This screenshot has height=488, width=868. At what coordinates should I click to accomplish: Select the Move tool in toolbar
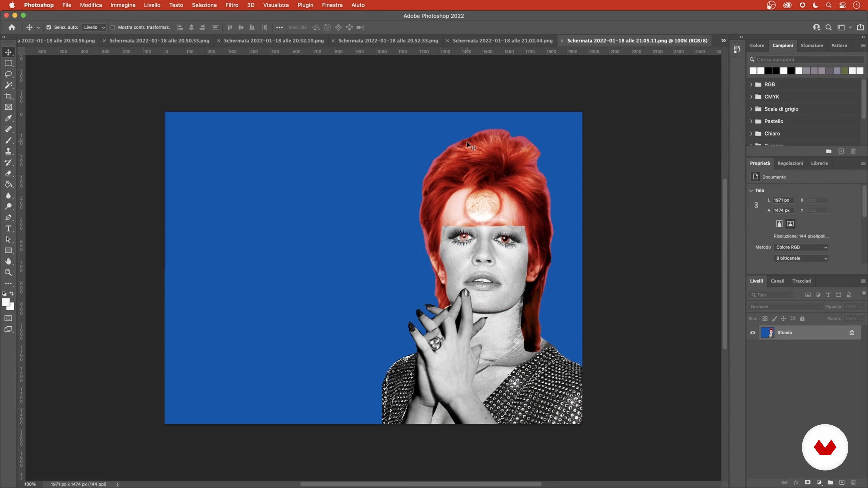click(x=8, y=52)
